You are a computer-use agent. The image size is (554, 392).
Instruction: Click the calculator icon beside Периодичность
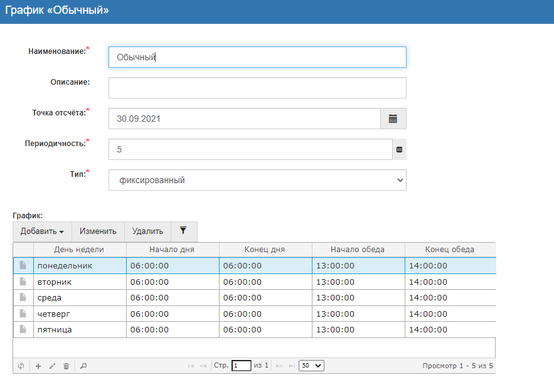click(x=399, y=150)
